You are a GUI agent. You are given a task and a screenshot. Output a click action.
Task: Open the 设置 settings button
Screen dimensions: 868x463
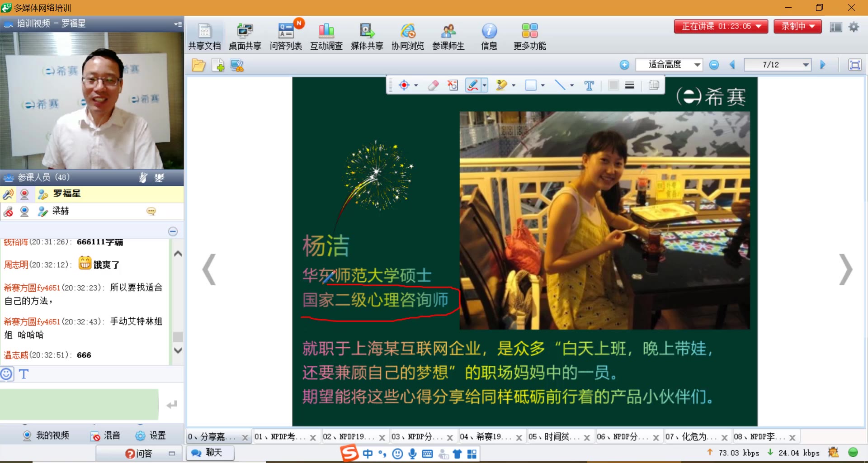point(151,435)
